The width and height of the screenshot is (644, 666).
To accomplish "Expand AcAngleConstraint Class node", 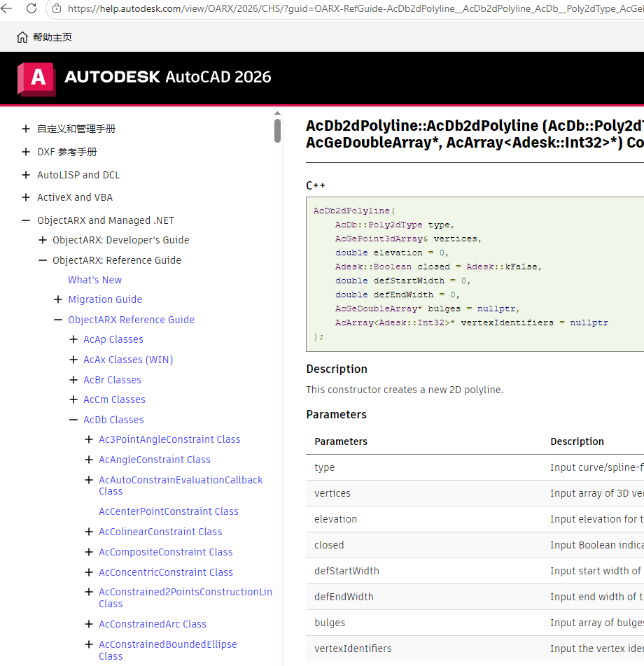I will tap(89, 460).
